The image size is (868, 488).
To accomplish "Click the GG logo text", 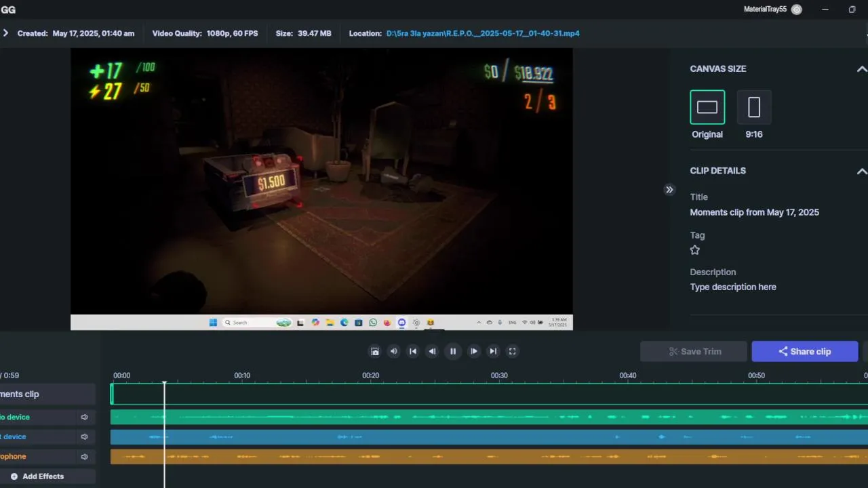I will (8, 9).
